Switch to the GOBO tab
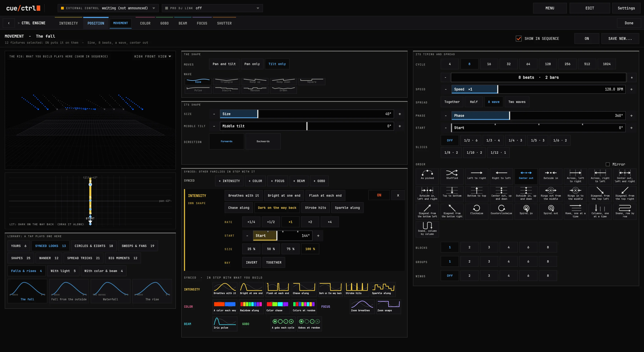The image size is (644, 352). click(x=165, y=23)
